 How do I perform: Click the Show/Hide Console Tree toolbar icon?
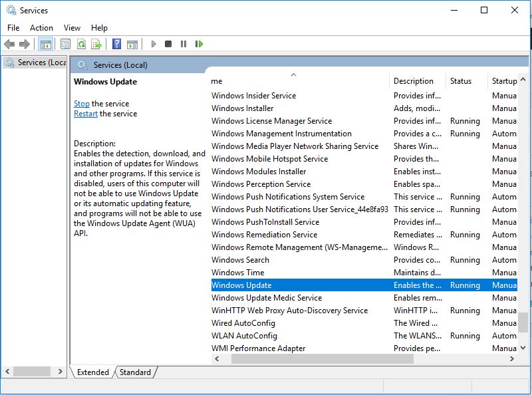(45, 45)
